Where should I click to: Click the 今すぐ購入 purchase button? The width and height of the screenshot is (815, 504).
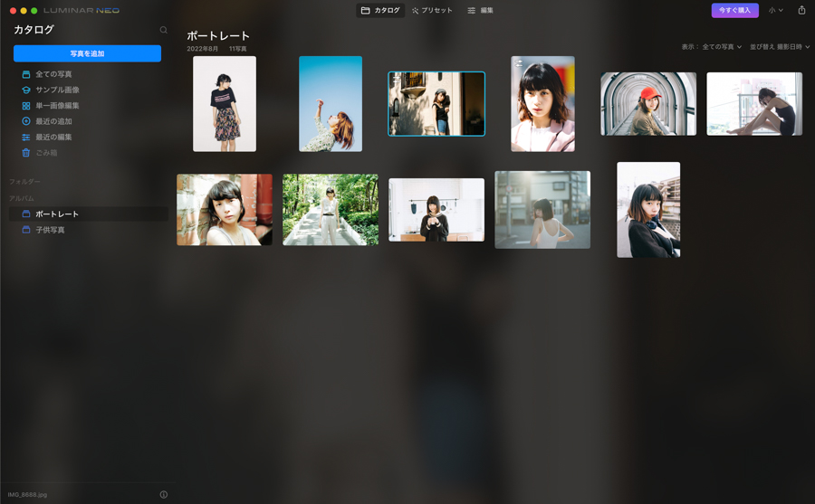click(734, 11)
